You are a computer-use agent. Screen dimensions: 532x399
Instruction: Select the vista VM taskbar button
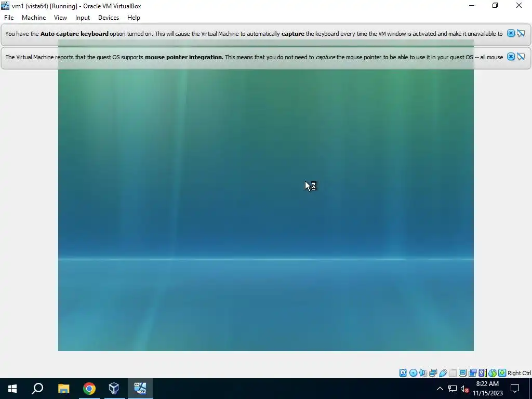coord(140,389)
